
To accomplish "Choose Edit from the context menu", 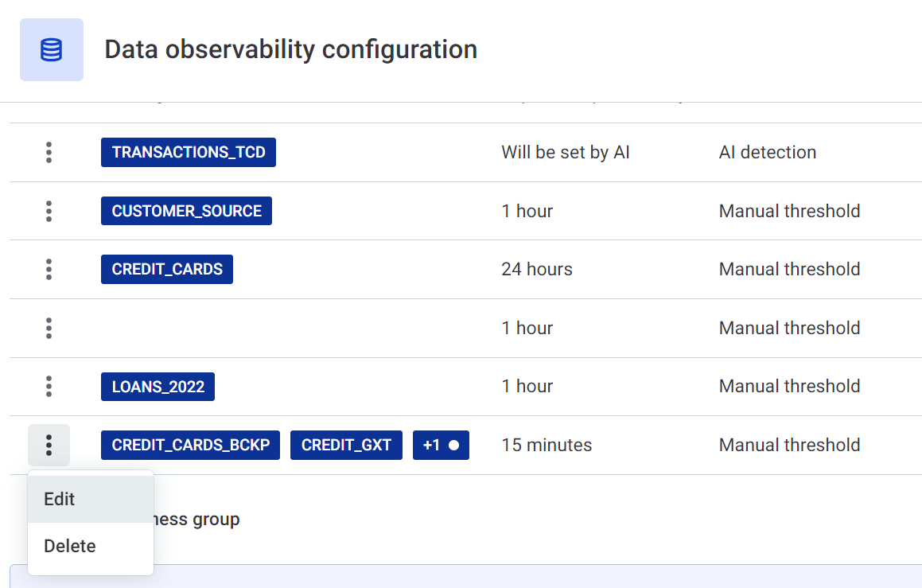I will pos(60,499).
